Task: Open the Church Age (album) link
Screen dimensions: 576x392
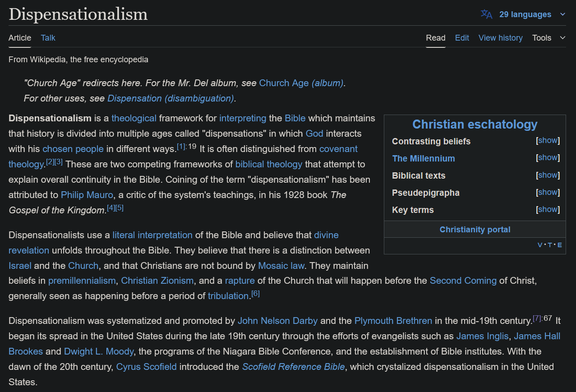Action: [x=301, y=83]
